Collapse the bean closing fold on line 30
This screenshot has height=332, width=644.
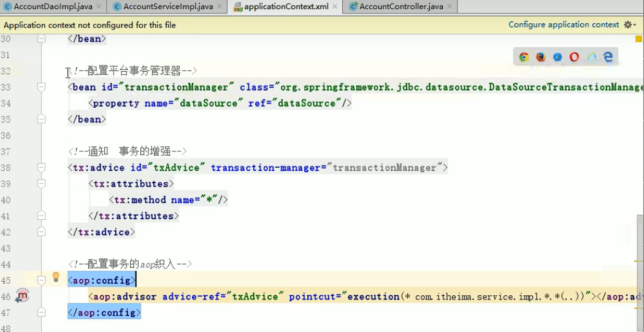[41, 39]
